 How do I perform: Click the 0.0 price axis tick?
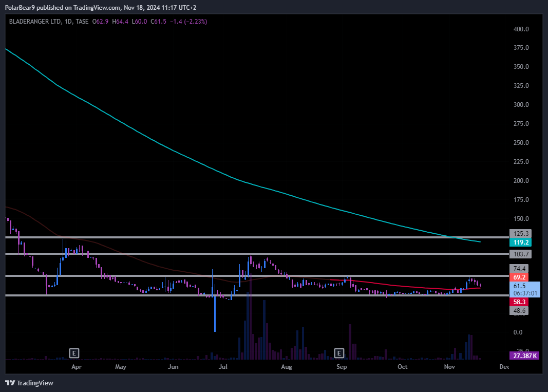[518, 332]
